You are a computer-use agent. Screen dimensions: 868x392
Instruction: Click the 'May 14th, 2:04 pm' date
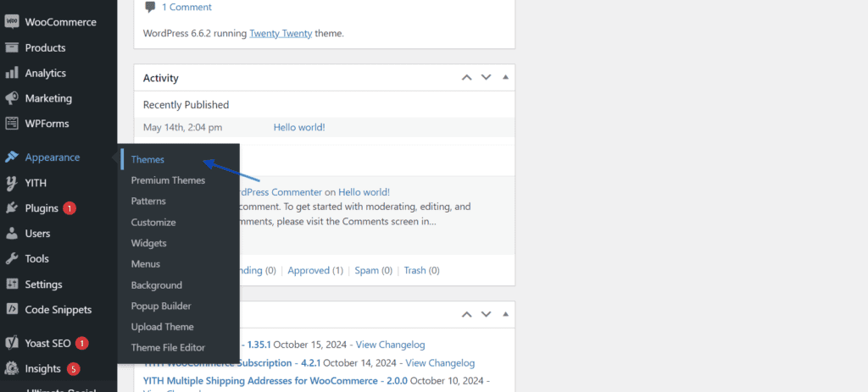pos(183,127)
